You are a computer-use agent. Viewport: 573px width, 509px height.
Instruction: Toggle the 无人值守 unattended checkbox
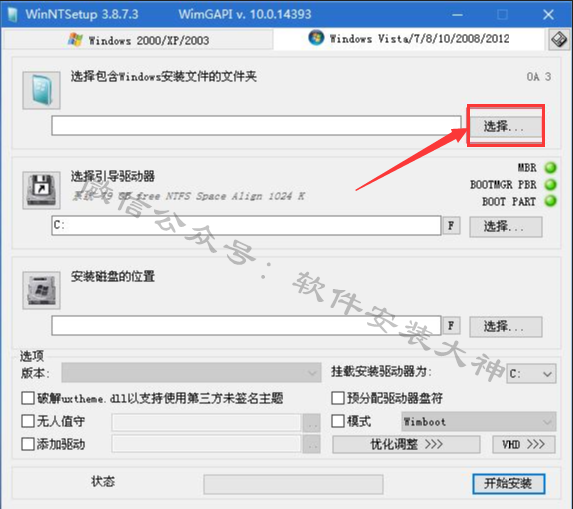[28, 421]
